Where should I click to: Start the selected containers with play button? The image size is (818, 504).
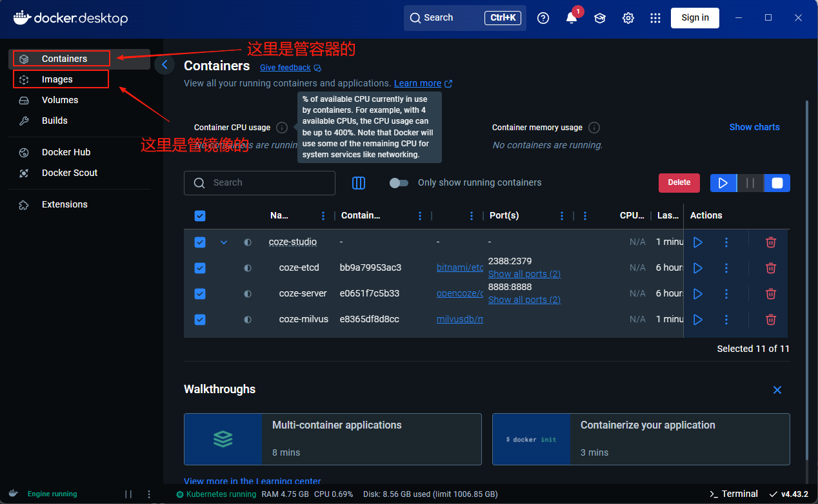[723, 183]
